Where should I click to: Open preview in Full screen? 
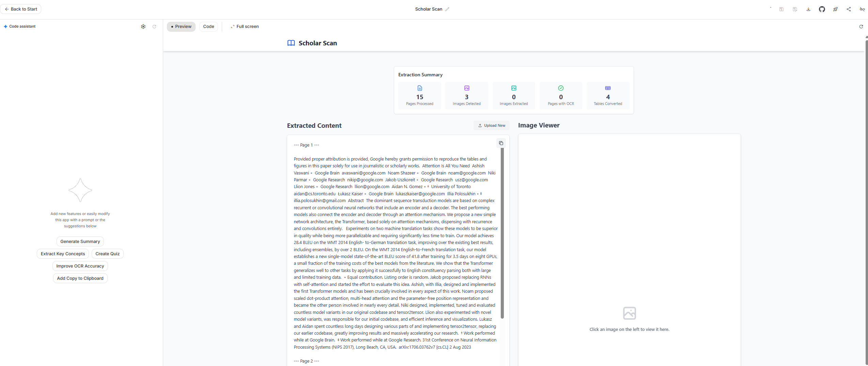pyautogui.click(x=245, y=27)
